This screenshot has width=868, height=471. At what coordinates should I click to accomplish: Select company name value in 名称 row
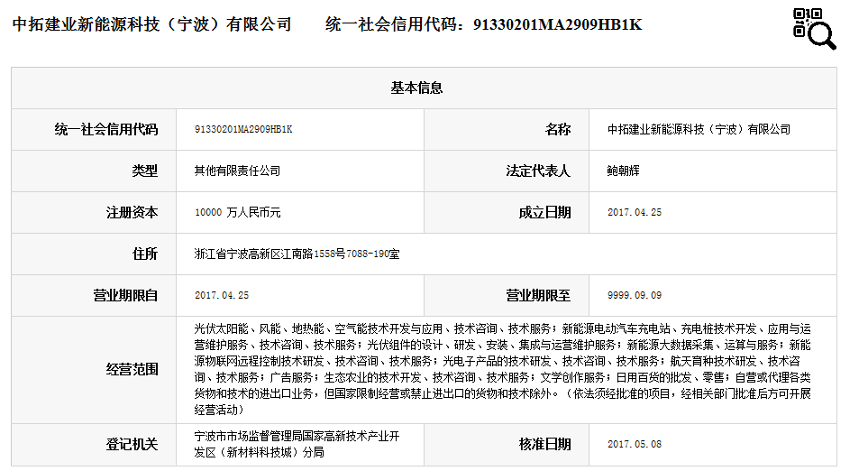point(699,130)
